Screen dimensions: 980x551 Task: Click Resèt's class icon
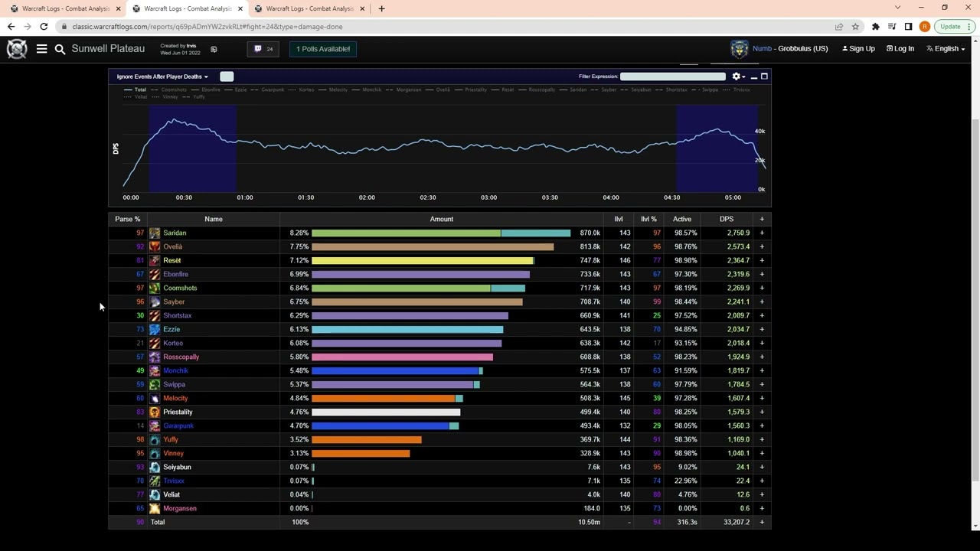(155, 260)
